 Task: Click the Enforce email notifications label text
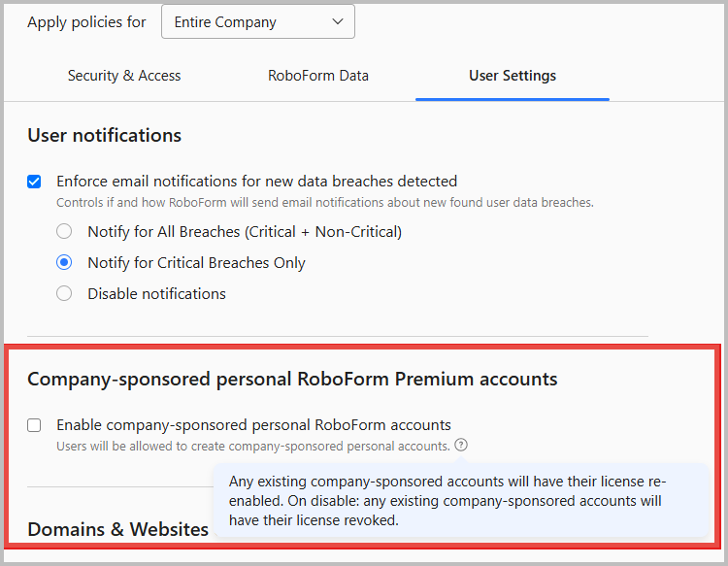tap(256, 181)
